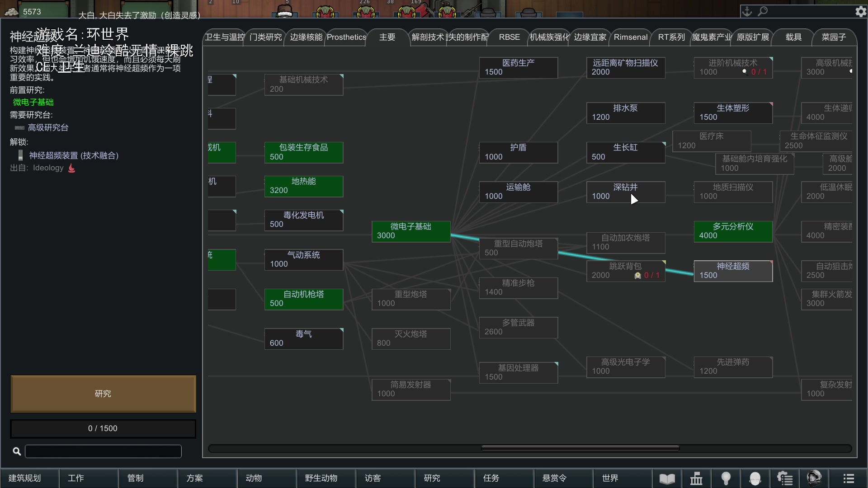The image size is (868, 488).
Task: Open the Rimsenal research tab
Action: (630, 37)
